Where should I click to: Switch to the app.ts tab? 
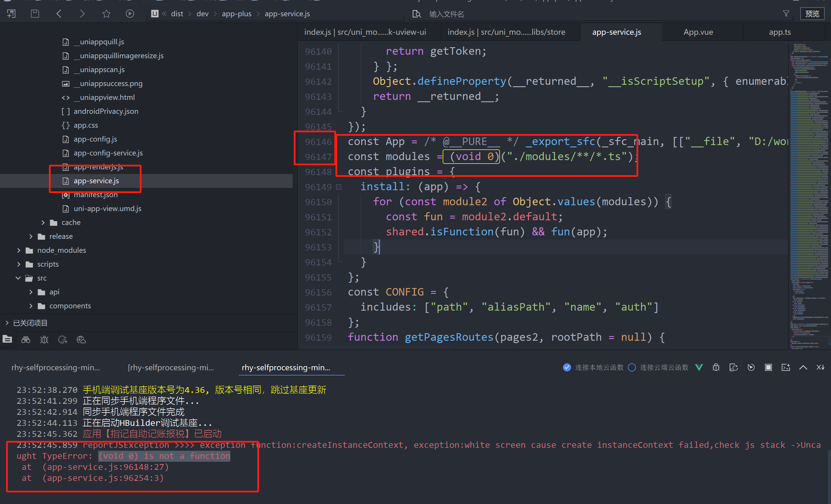coord(780,32)
